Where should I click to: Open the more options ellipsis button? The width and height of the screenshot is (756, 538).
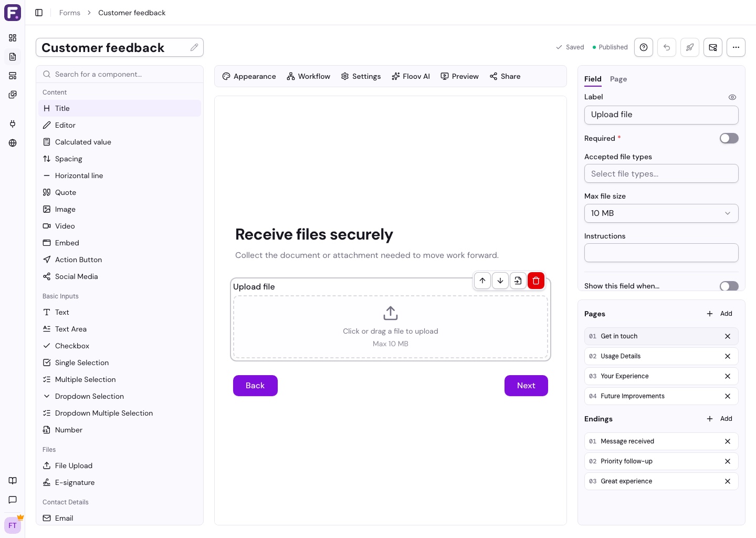click(736, 47)
